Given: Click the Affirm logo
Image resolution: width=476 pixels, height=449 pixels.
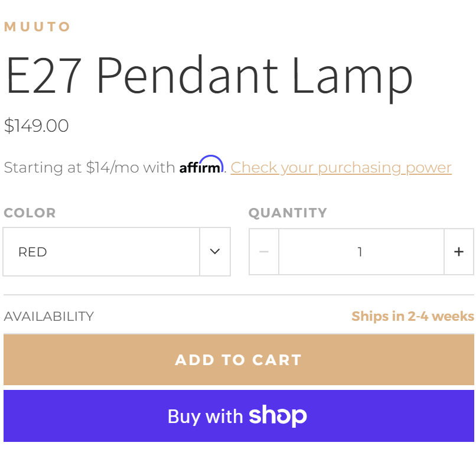Looking at the screenshot, I should [x=201, y=166].
